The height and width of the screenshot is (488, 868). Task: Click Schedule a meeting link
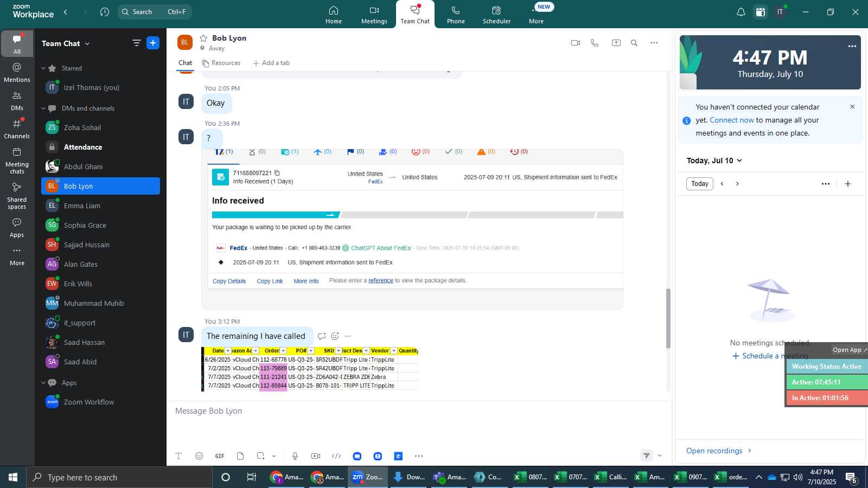click(x=770, y=356)
